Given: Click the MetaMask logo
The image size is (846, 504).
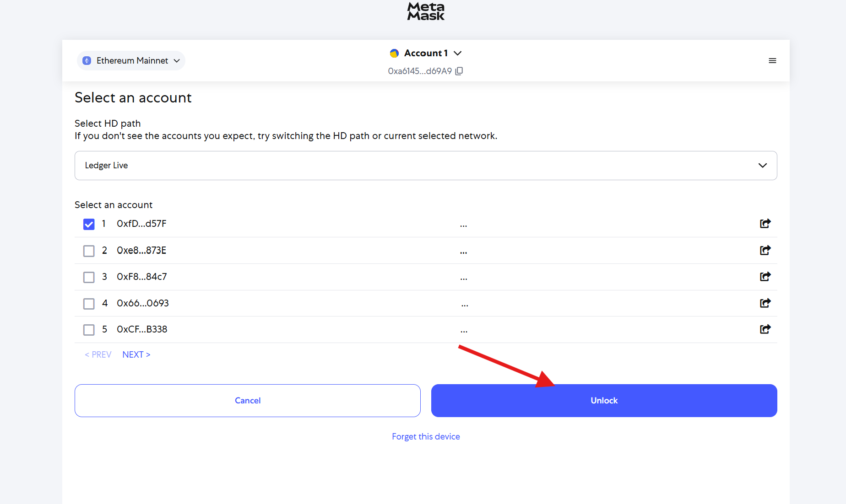Looking at the screenshot, I should coord(426,11).
